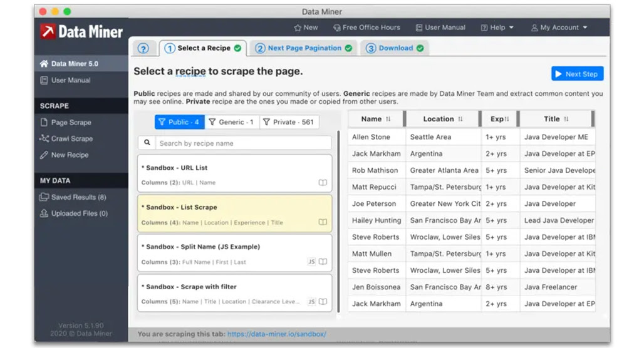Click the Jen Boissonea name cell
This screenshot has width=644, height=348.
tap(377, 287)
